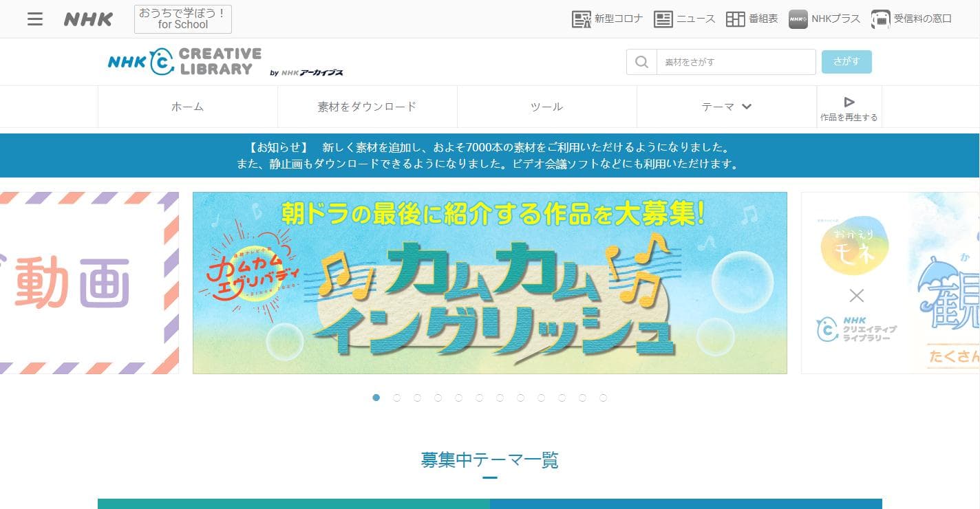The width and height of the screenshot is (980, 509).
Task: Open the 受信料の窓口 icon
Action: coord(880,19)
